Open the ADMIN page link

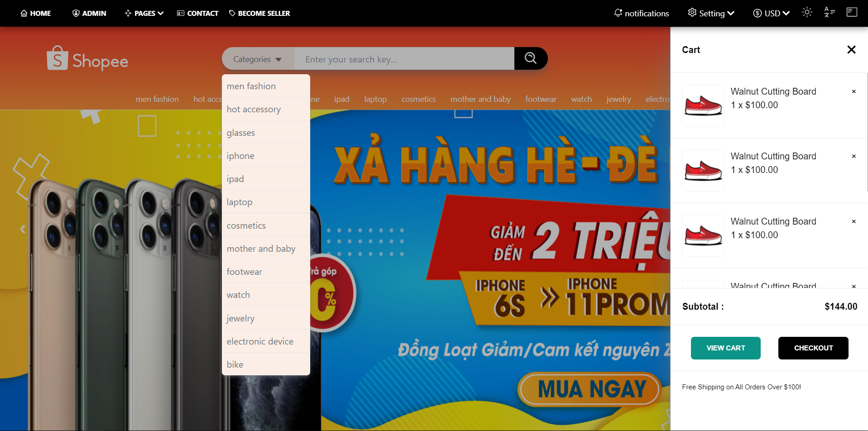pyautogui.click(x=89, y=14)
